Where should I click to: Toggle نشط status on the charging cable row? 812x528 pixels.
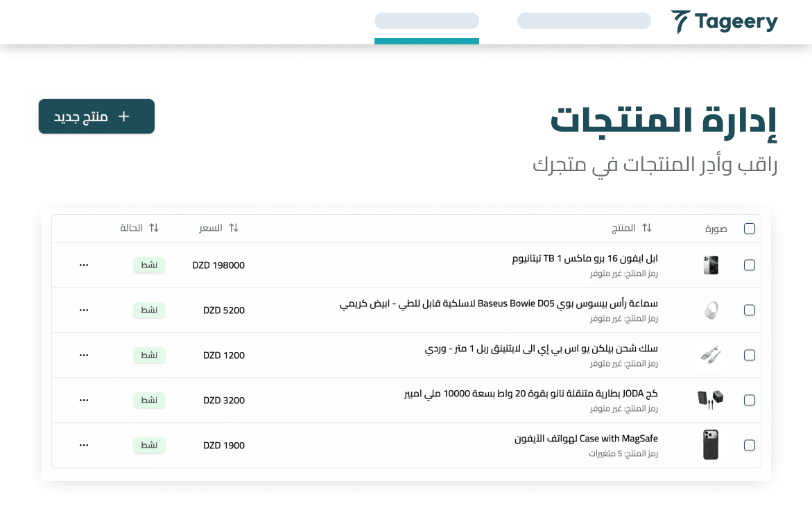(x=149, y=355)
